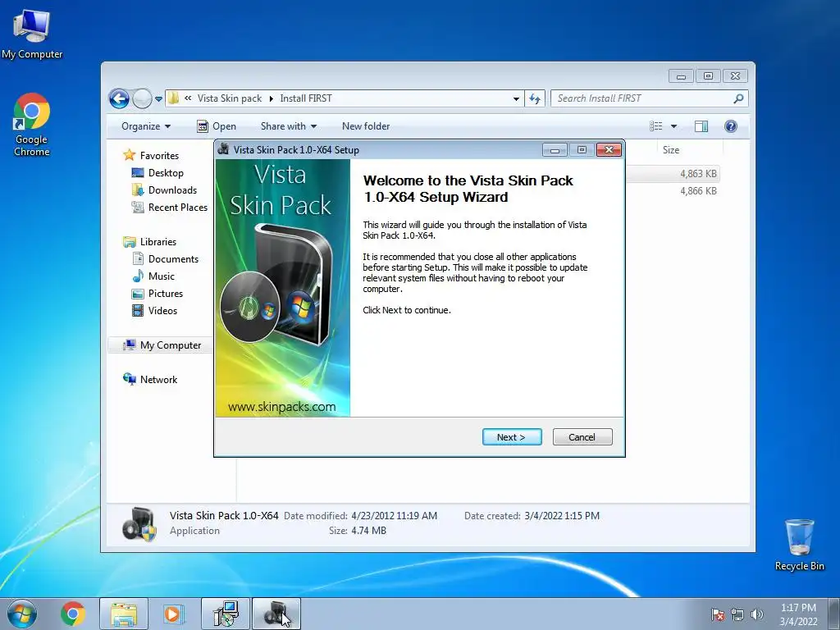Click the Show desktop strip right of the clock
Viewport: 840px width, 630px height.
point(834,614)
